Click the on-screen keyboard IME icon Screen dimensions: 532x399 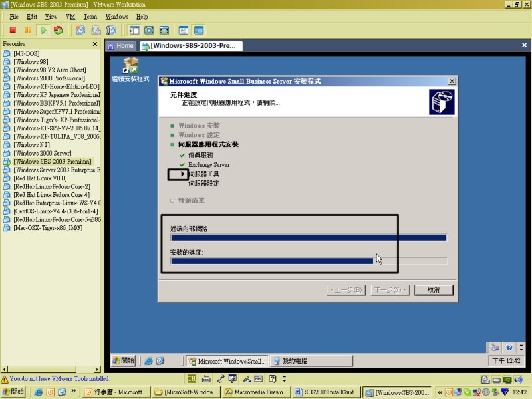pyautogui.click(x=206, y=379)
